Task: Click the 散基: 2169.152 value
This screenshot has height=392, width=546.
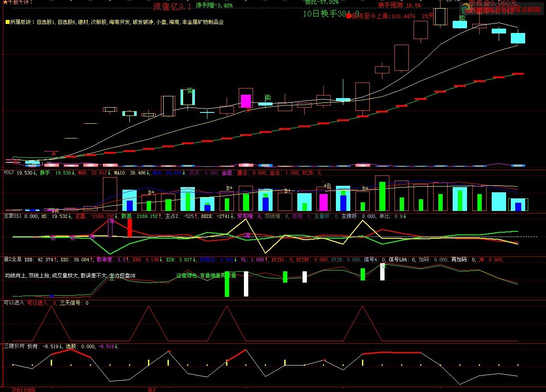Action: point(141,216)
